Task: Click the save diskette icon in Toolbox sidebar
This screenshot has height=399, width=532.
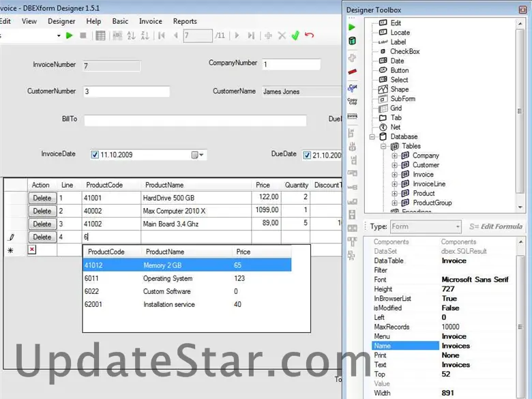Action: (x=352, y=214)
